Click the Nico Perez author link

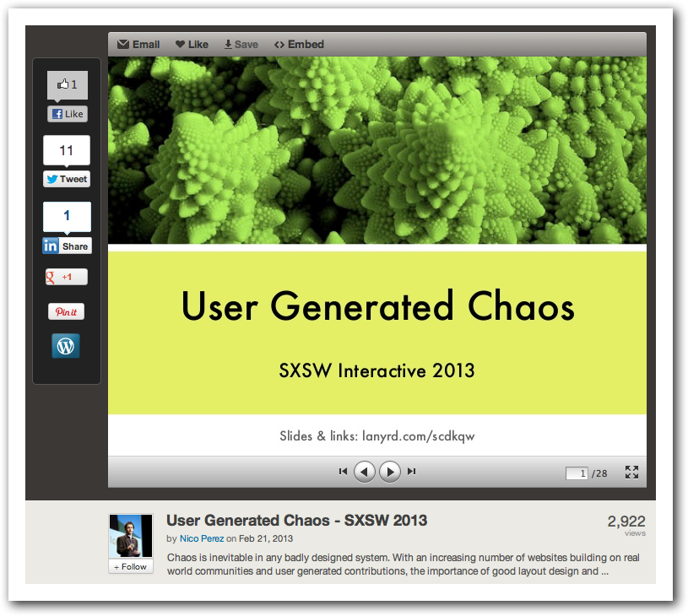click(202, 538)
